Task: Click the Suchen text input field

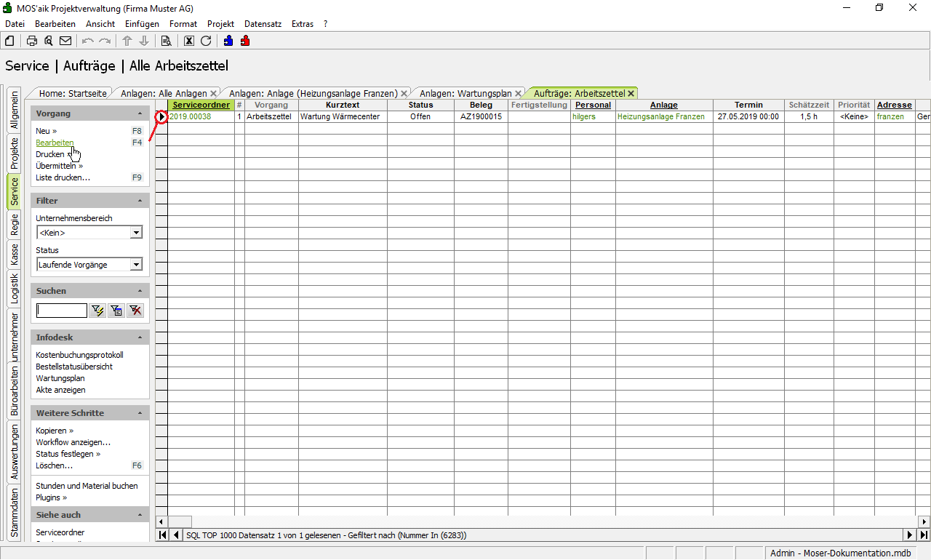Action: pos(62,311)
